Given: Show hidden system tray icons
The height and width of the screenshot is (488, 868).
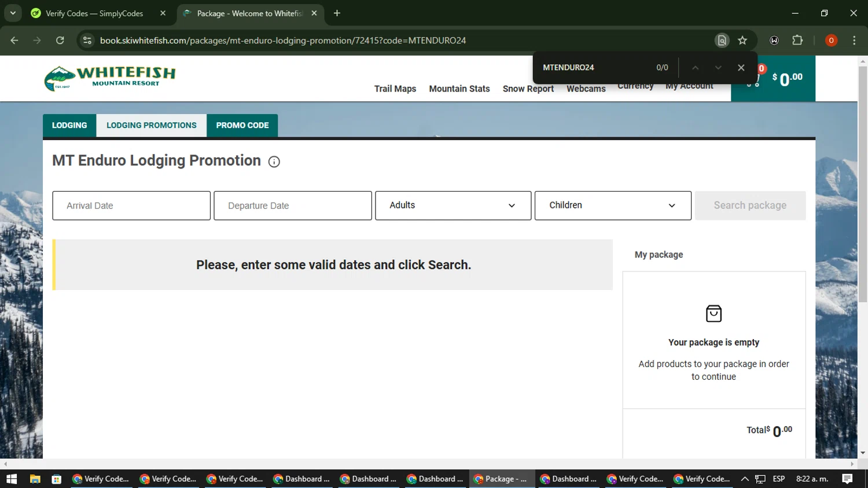Looking at the screenshot, I should [745, 479].
